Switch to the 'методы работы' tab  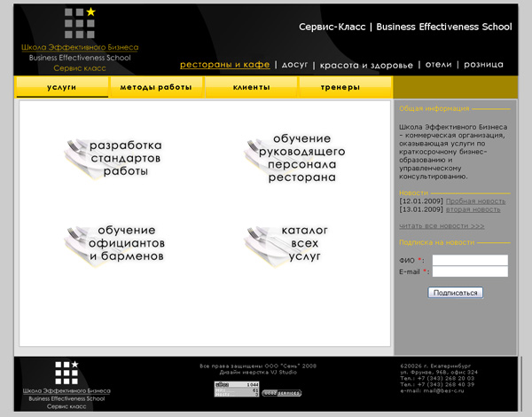tap(156, 87)
